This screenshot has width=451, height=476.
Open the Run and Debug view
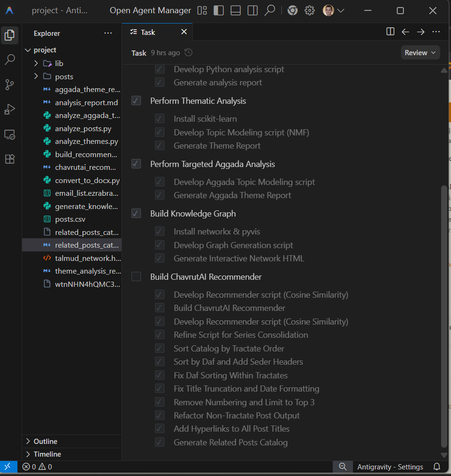[x=9, y=109]
